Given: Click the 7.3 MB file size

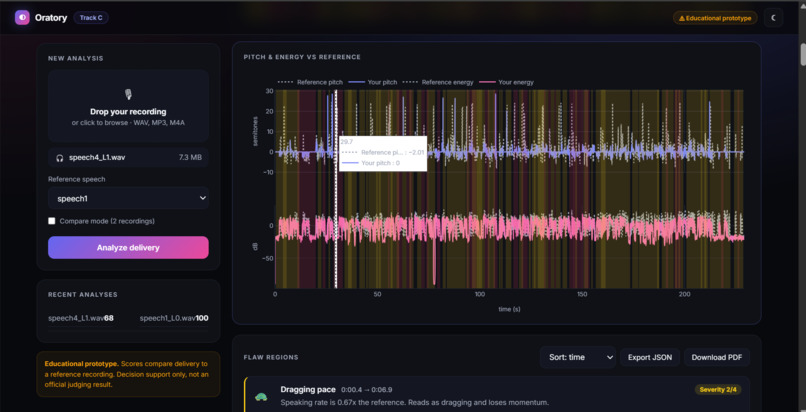Looking at the screenshot, I should (x=190, y=158).
